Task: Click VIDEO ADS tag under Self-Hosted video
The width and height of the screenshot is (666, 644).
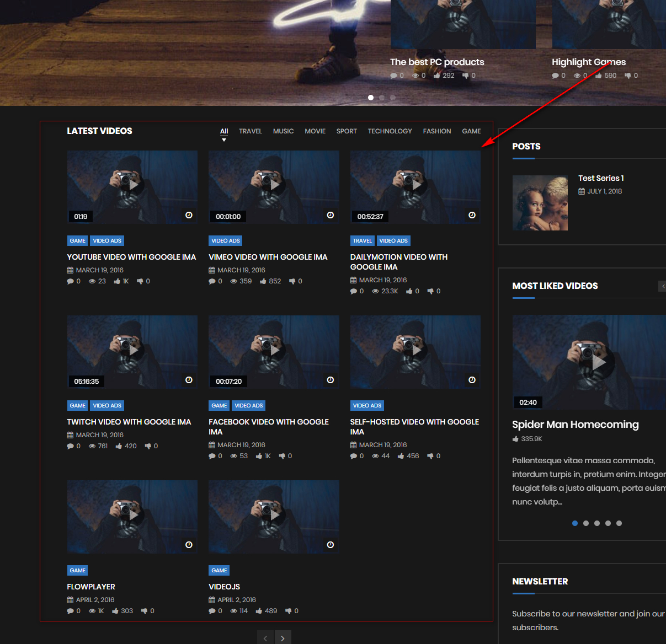Action: coord(367,406)
